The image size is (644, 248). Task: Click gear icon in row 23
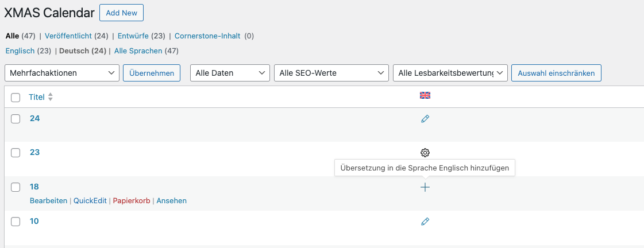coord(425,153)
